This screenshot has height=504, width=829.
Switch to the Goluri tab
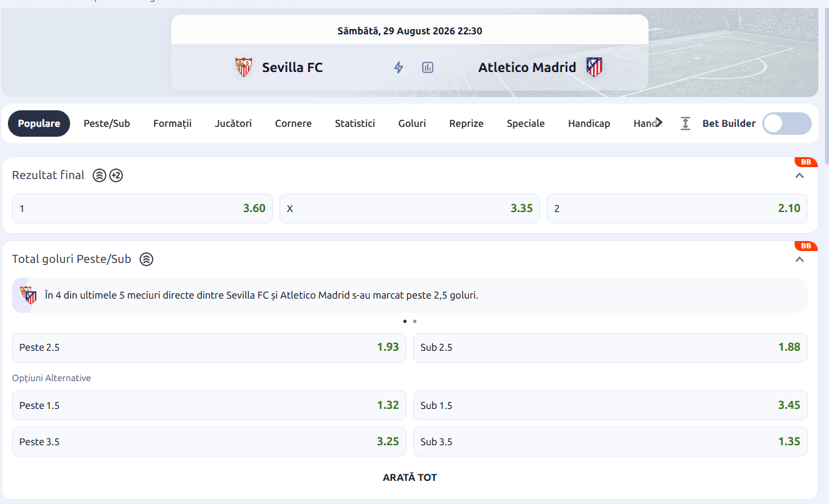[x=413, y=124]
